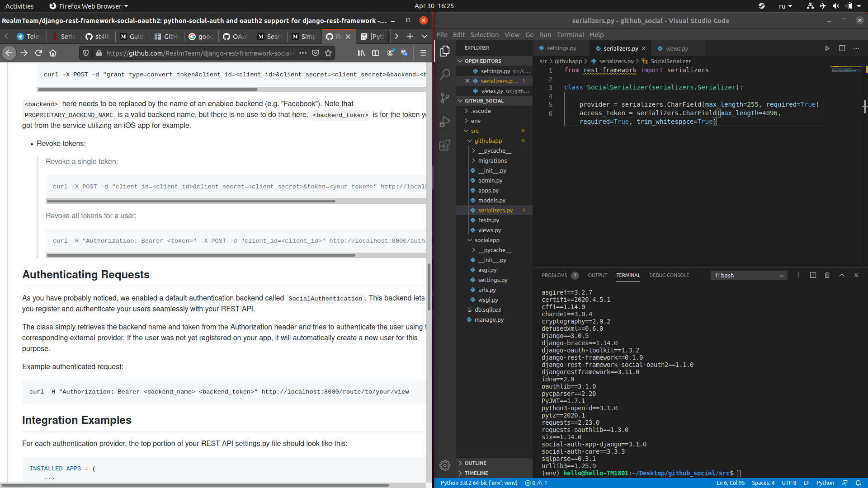Expand the migrations folder

tap(494, 160)
